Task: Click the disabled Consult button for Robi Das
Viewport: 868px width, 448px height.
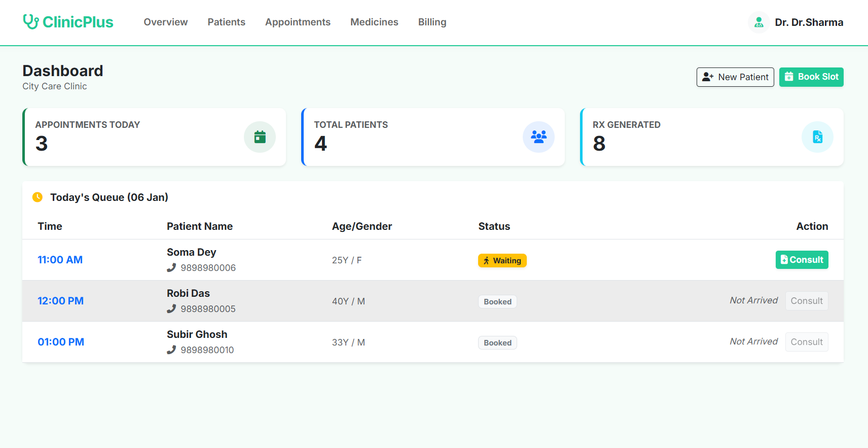Action: 807,301
